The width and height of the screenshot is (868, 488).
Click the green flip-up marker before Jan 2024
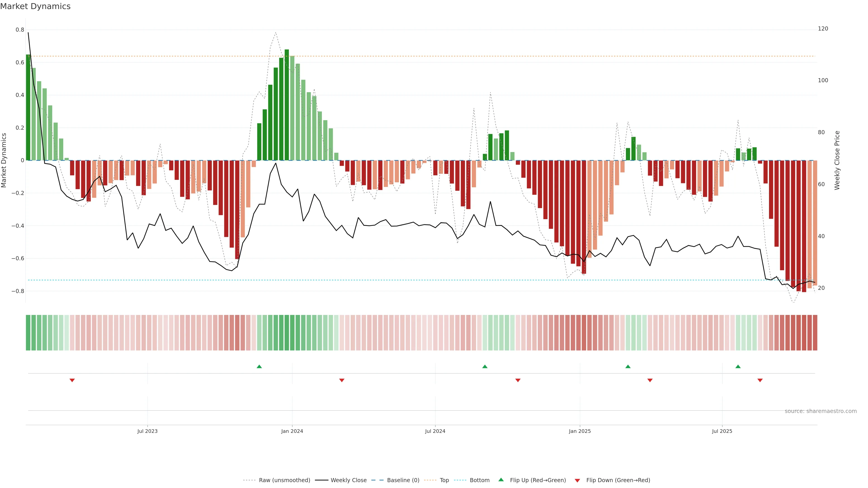[x=259, y=366]
